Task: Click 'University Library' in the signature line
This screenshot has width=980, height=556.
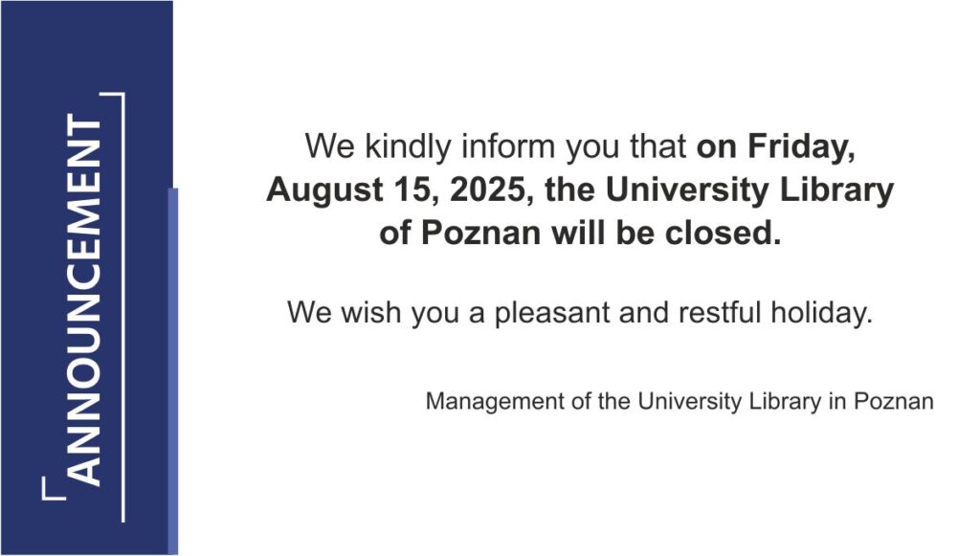Action: click(x=728, y=401)
